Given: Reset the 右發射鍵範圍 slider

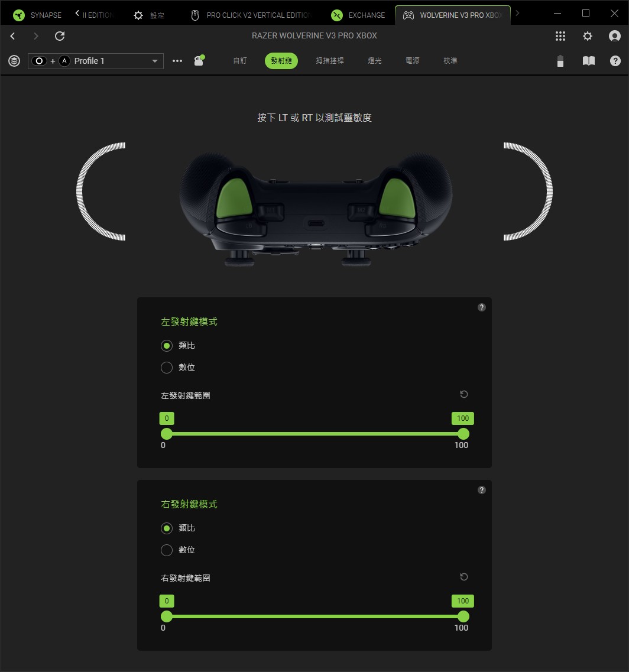Looking at the screenshot, I should point(464,577).
